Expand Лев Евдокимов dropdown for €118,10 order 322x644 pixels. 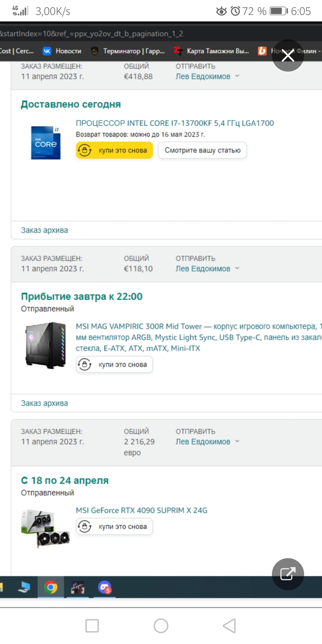tap(207, 269)
